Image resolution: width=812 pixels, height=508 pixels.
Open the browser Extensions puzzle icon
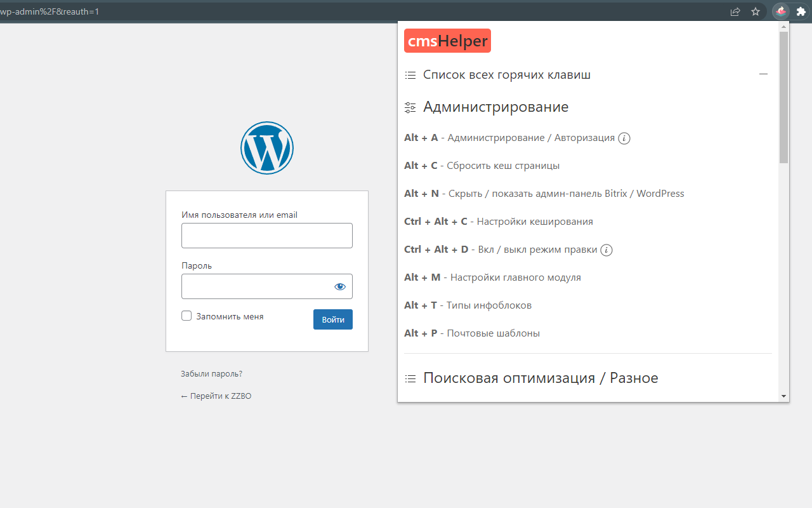[801, 11]
